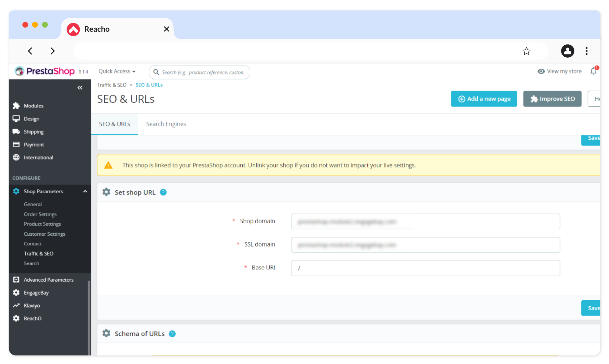Open Order Settings in sidebar

point(40,214)
